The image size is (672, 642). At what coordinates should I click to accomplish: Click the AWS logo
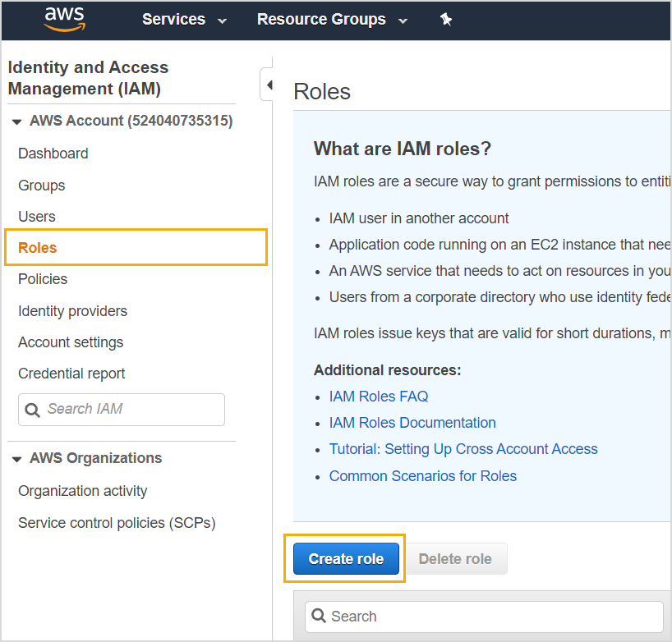[x=65, y=19]
